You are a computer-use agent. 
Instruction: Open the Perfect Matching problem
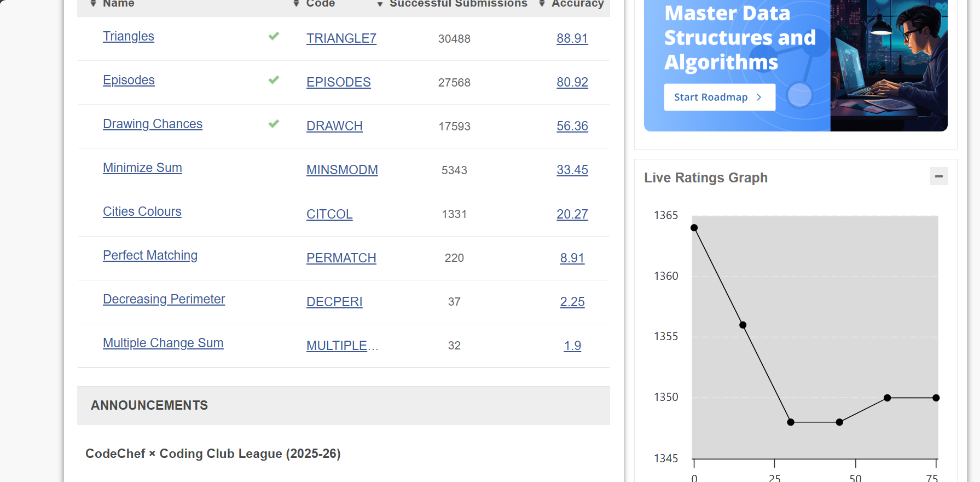[x=150, y=255]
